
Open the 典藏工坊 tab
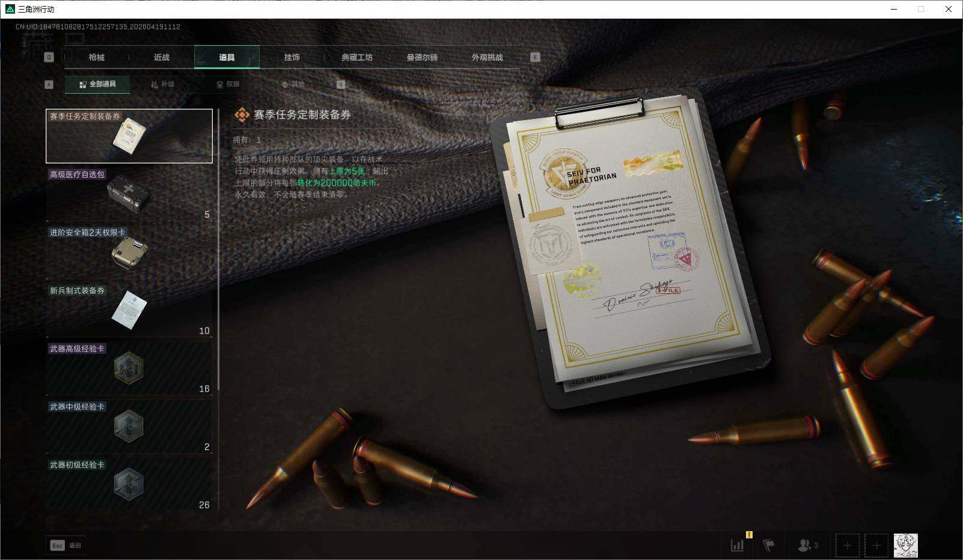pyautogui.click(x=357, y=57)
